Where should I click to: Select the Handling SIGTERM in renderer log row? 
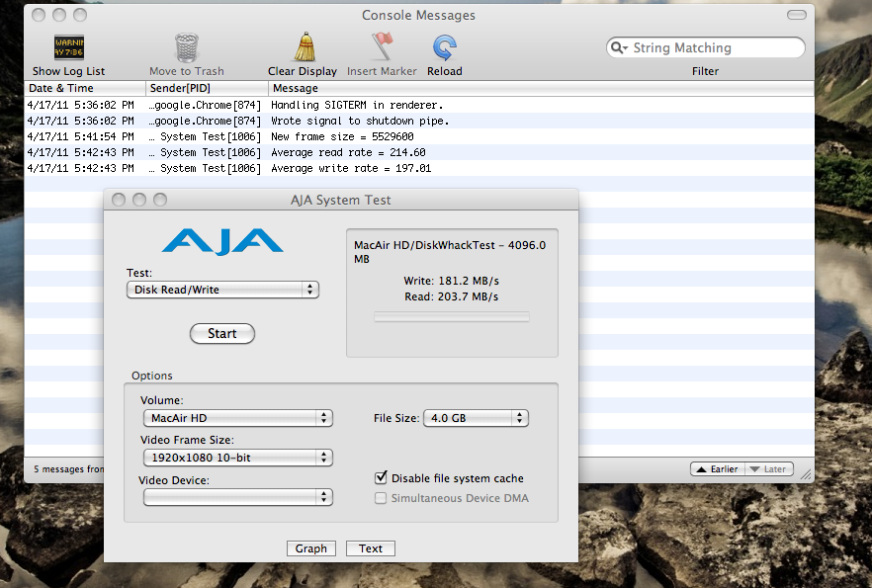point(419,105)
